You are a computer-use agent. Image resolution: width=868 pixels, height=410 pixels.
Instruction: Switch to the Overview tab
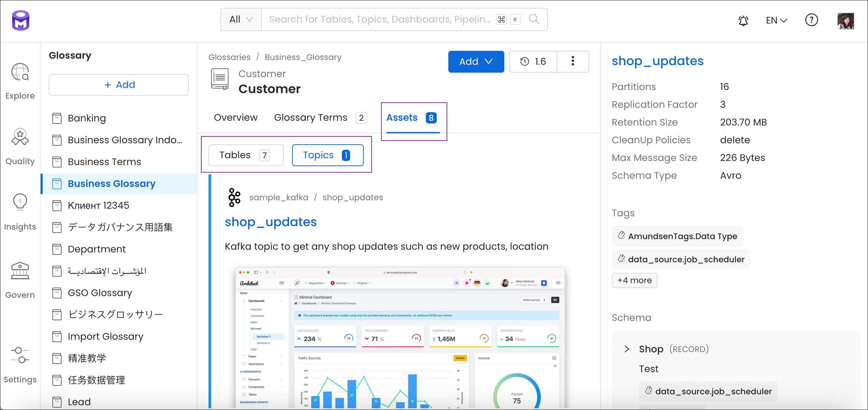[236, 117]
